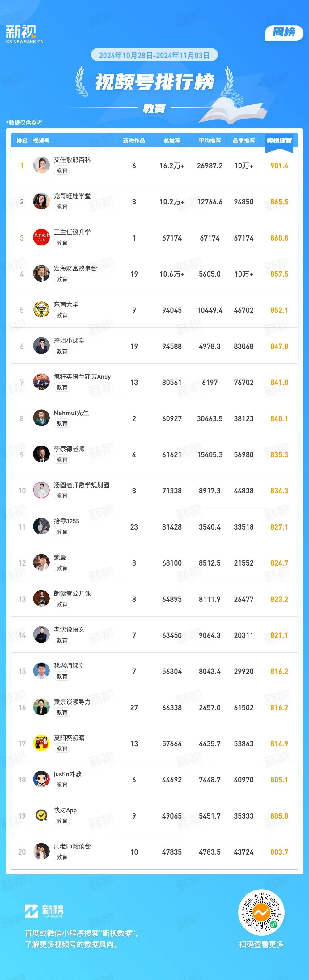Viewport: 309px width, 980px height.
Task: Select 汤圆老师数学规划圈 avatar
Action: 41,490
